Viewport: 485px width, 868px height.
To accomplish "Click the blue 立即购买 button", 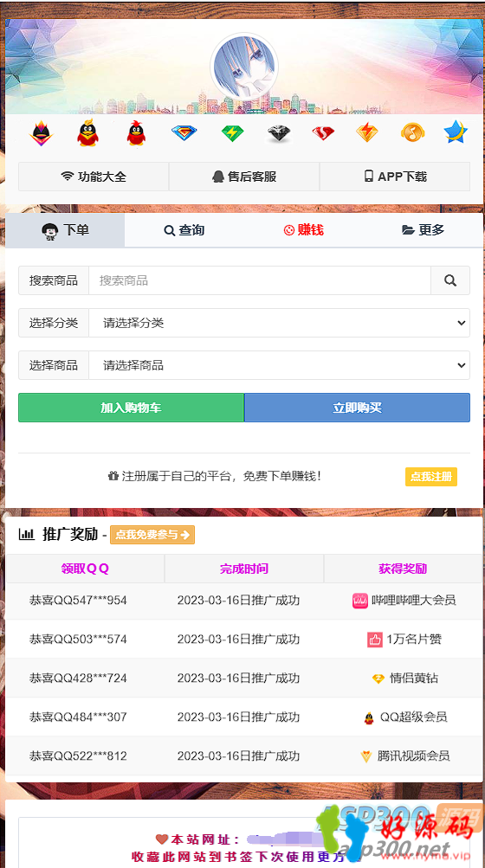I will 358,408.
